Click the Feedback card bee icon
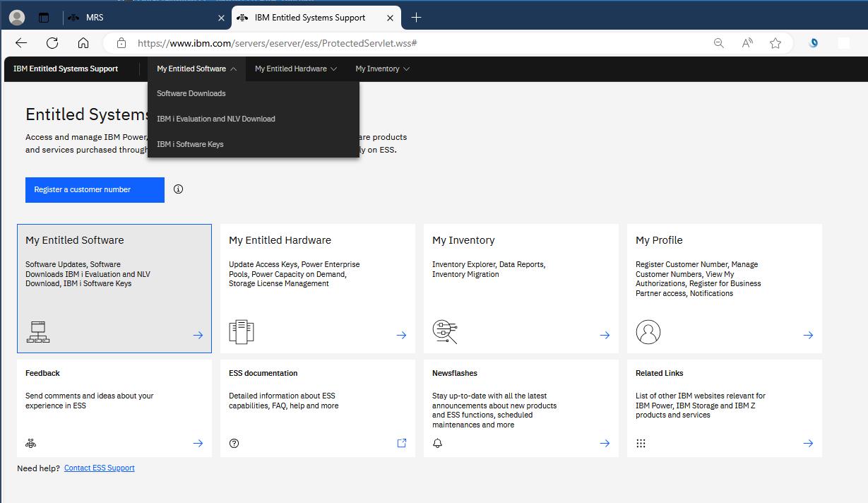This screenshot has height=503, width=868. click(30, 444)
